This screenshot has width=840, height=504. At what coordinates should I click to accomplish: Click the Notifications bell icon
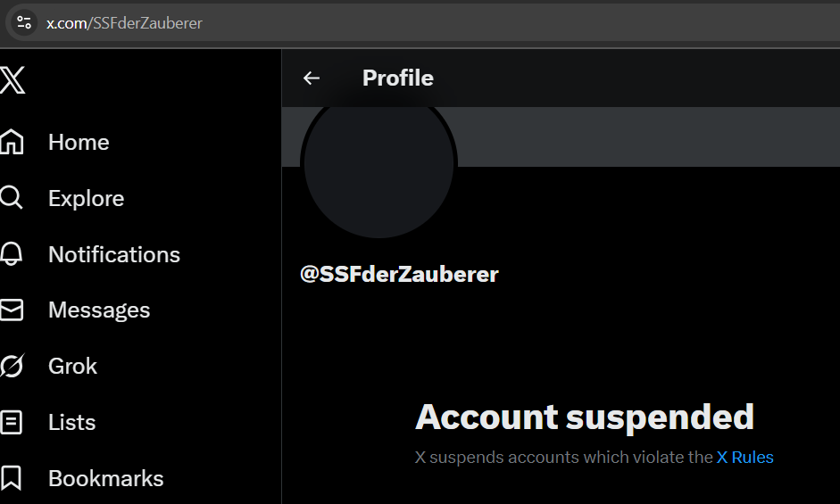pyautogui.click(x=12, y=254)
